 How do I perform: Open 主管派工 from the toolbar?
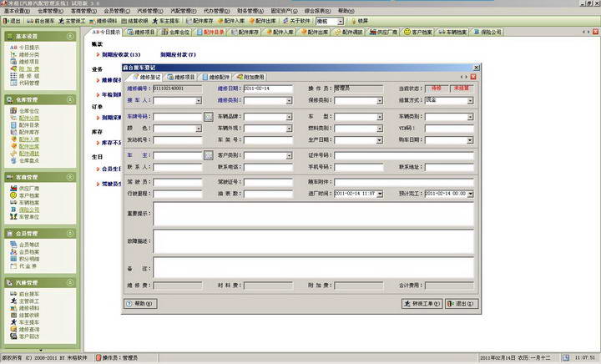tap(72, 21)
